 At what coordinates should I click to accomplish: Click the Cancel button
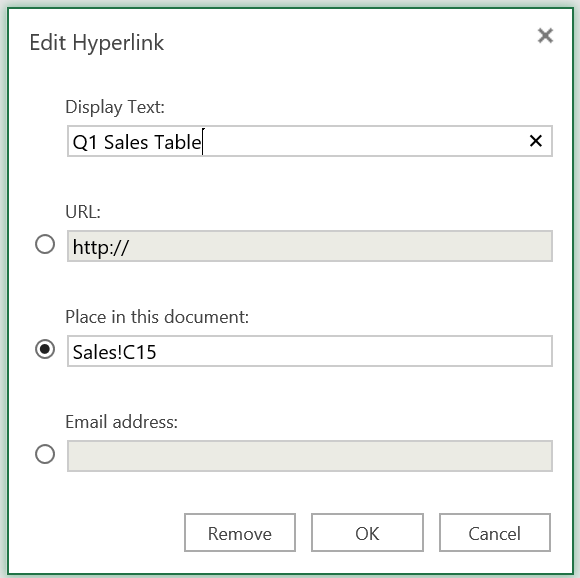(x=495, y=533)
